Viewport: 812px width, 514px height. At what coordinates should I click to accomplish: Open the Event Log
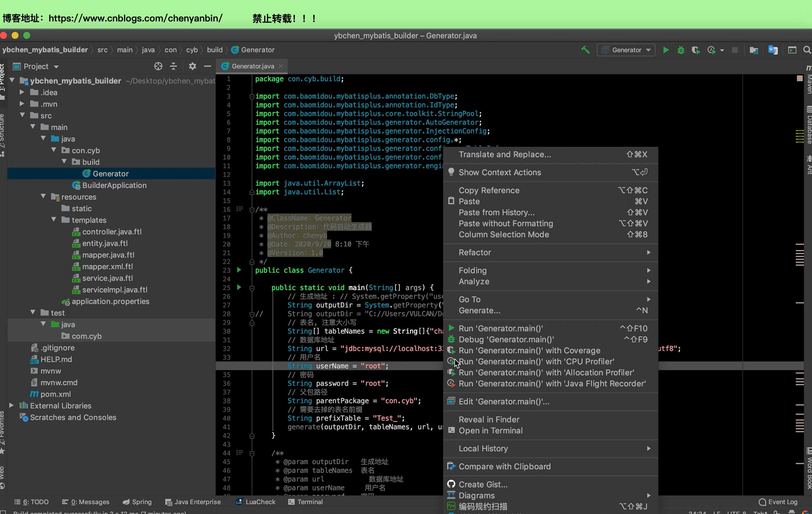(x=778, y=502)
